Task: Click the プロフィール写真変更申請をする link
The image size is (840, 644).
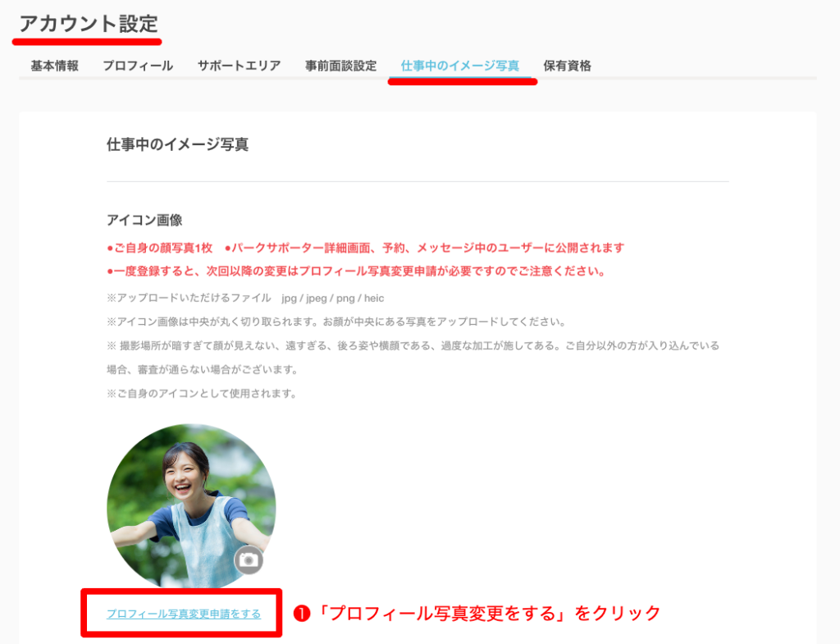Action: [x=184, y=614]
